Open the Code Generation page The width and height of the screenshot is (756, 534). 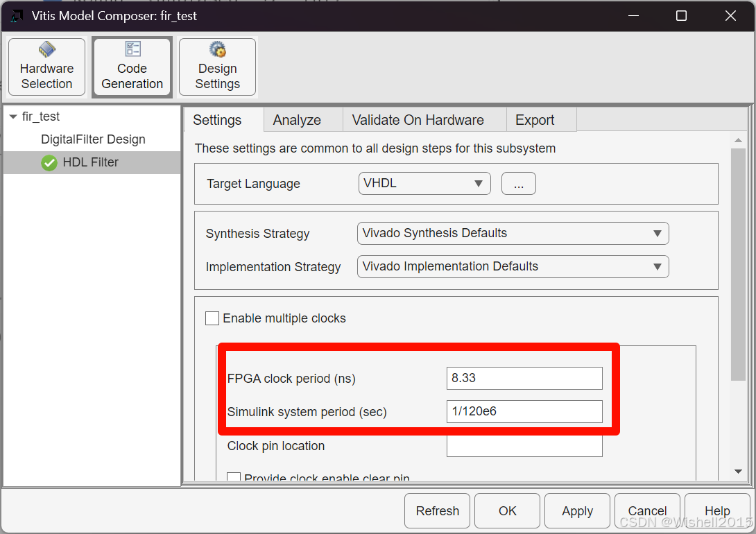click(132, 67)
